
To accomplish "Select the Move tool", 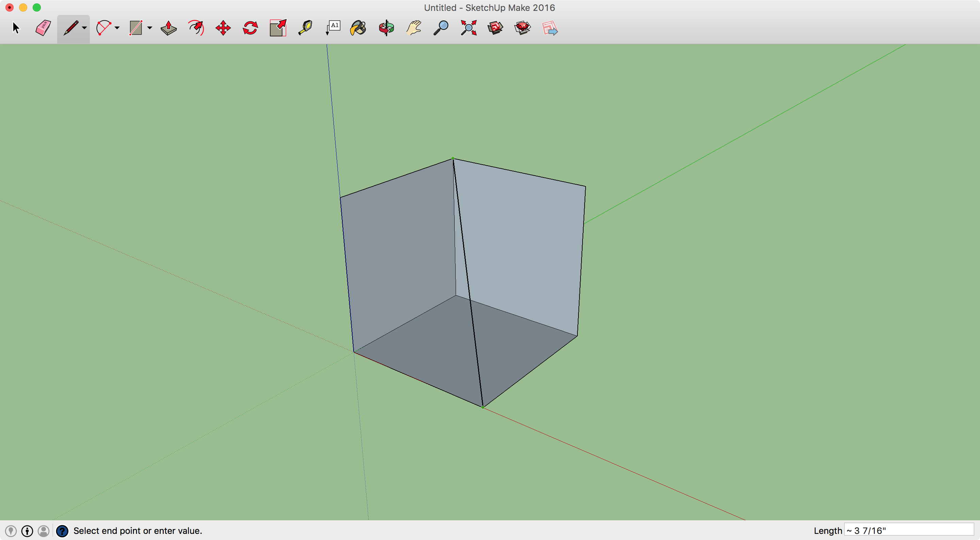I will click(x=223, y=28).
